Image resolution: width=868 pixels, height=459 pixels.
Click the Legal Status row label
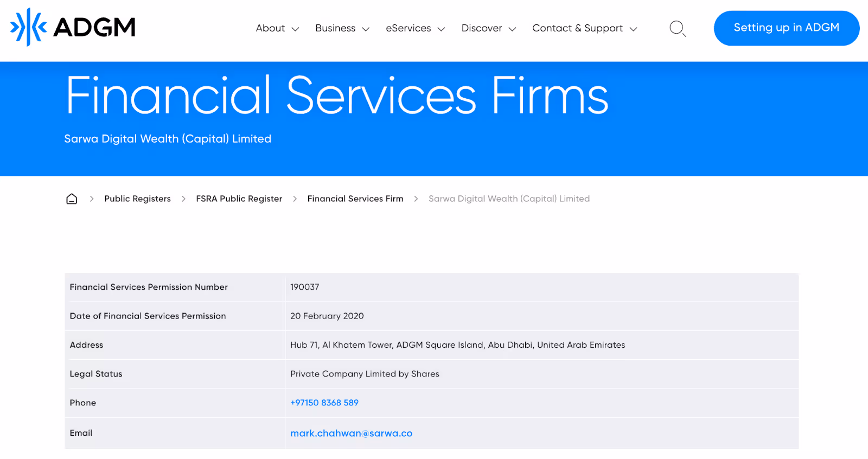point(96,374)
